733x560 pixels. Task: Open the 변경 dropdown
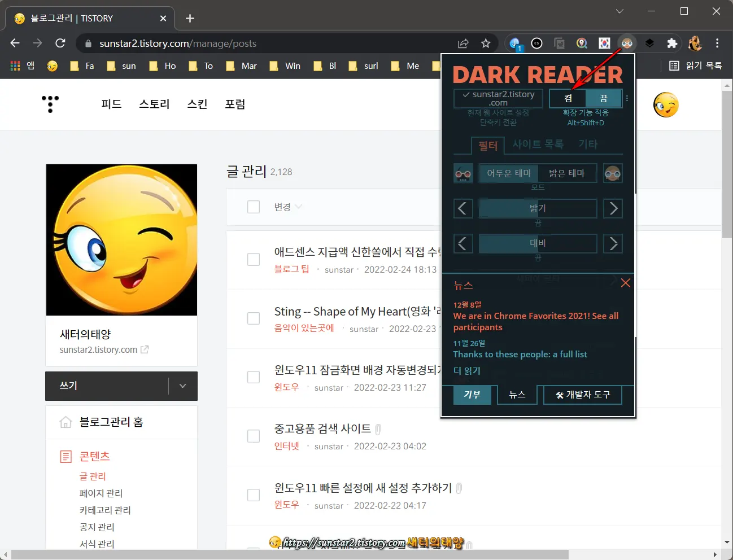click(x=288, y=207)
